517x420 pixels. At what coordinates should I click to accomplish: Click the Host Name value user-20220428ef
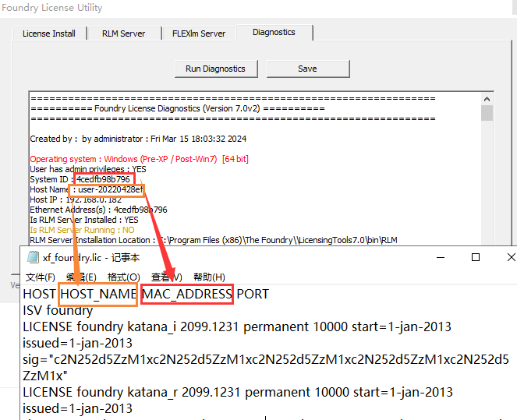coord(111,189)
